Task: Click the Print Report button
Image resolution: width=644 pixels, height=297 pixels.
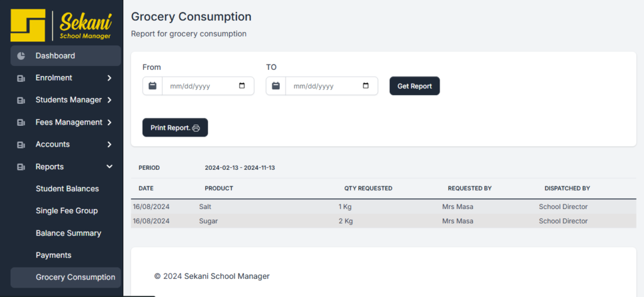Action: pyautogui.click(x=175, y=128)
